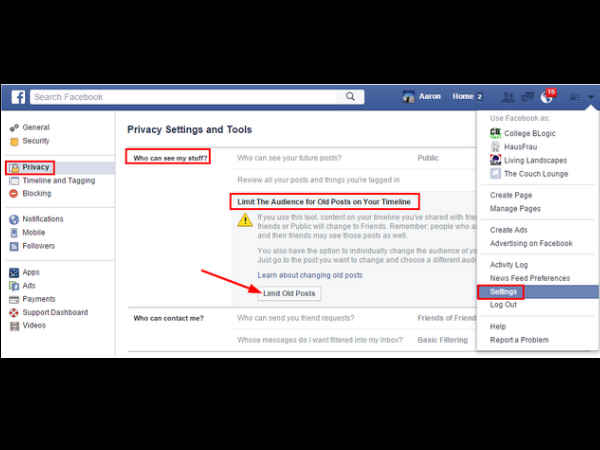This screenshot has height=450, width=600.
Task: Open Security settings section
Action: point(36,141)
